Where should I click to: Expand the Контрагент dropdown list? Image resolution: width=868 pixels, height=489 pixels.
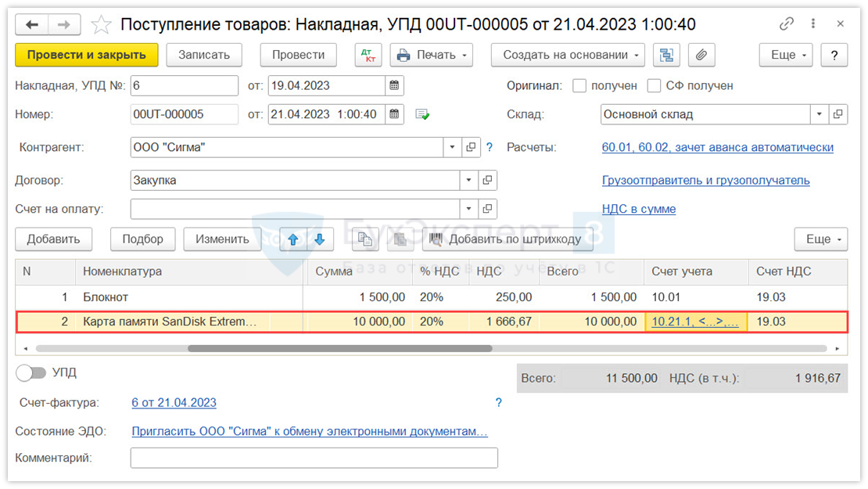pos(453,147)
